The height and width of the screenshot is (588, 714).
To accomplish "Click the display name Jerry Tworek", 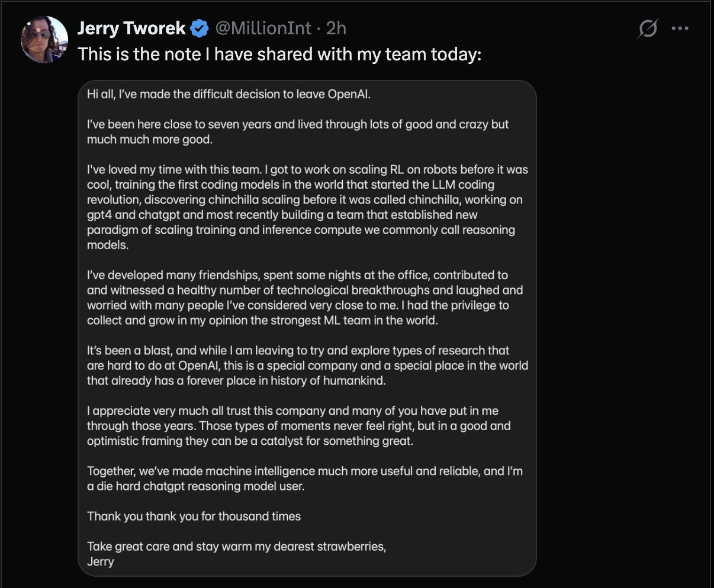I will pyautogui.click(x=131, y=28).
